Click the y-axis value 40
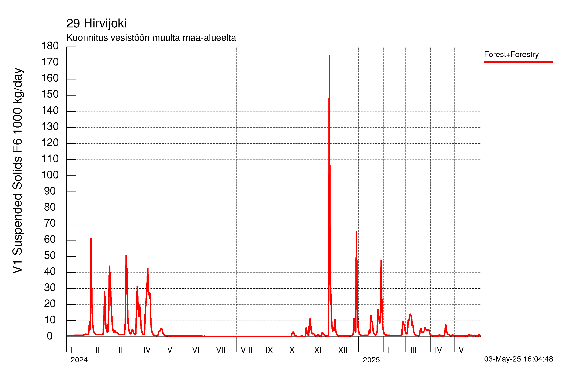The height and width of the screenshot is (370, 588). click(50, 272)
